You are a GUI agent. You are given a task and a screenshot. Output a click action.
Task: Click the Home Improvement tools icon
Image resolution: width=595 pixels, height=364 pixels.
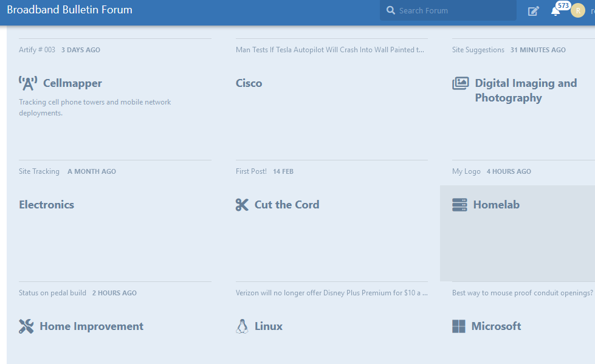click(x=26, y=326)
